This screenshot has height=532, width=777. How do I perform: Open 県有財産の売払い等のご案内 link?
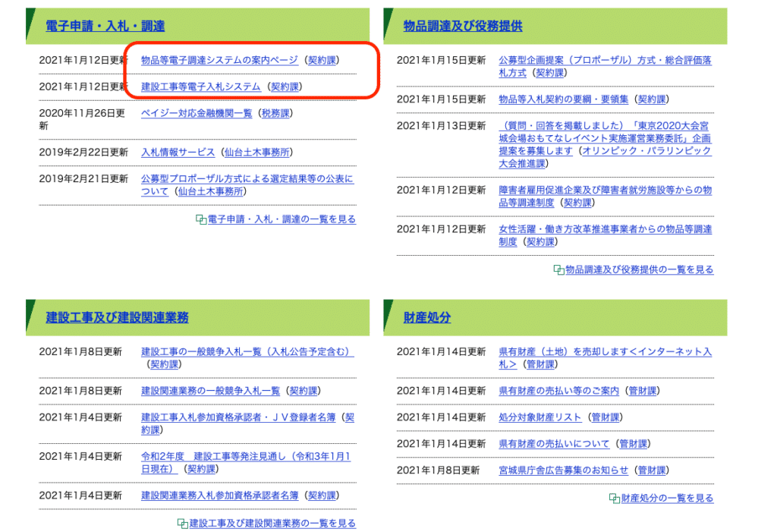[558, 391]
